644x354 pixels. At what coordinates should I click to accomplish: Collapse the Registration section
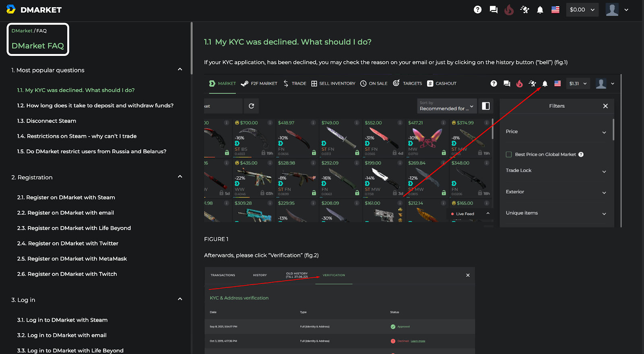(180, 177)
